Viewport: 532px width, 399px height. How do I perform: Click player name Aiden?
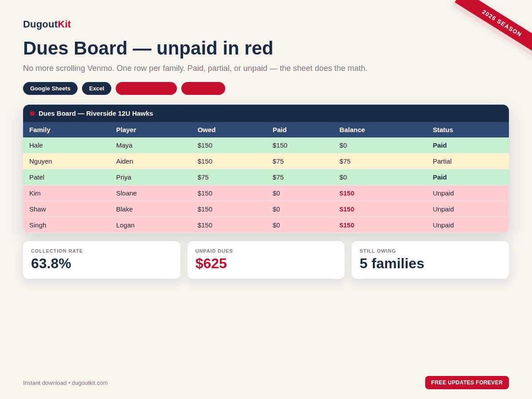(125, 161)
